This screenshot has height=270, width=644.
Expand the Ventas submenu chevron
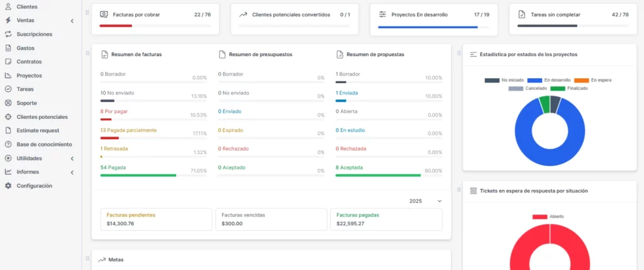[x=72, y=21]
